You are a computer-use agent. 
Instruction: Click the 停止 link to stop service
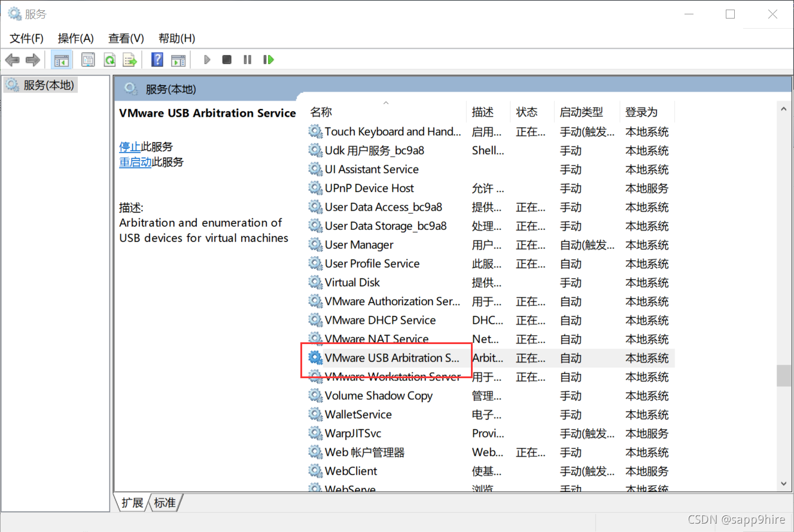tap(130, 147)
